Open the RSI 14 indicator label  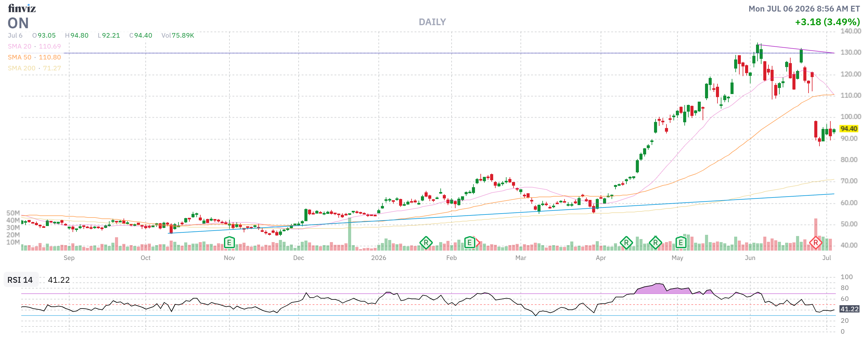(20, 280)
